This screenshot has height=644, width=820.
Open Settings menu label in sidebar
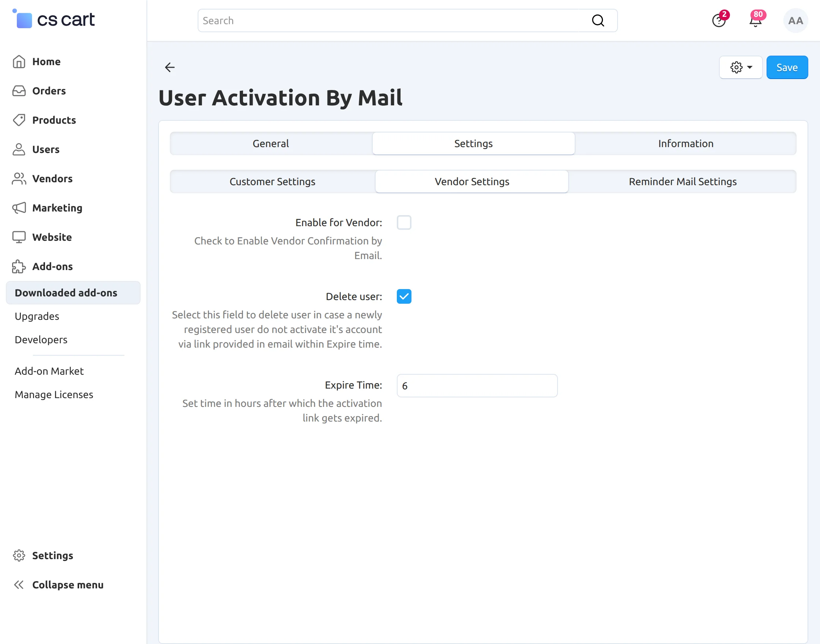click(x=53, y=555)
